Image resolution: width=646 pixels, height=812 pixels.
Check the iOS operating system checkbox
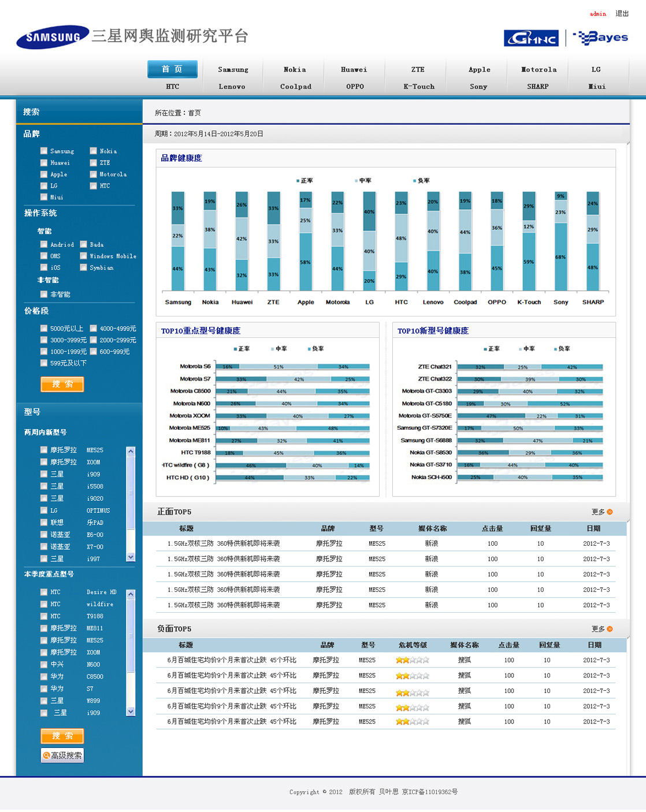[44, 267]
